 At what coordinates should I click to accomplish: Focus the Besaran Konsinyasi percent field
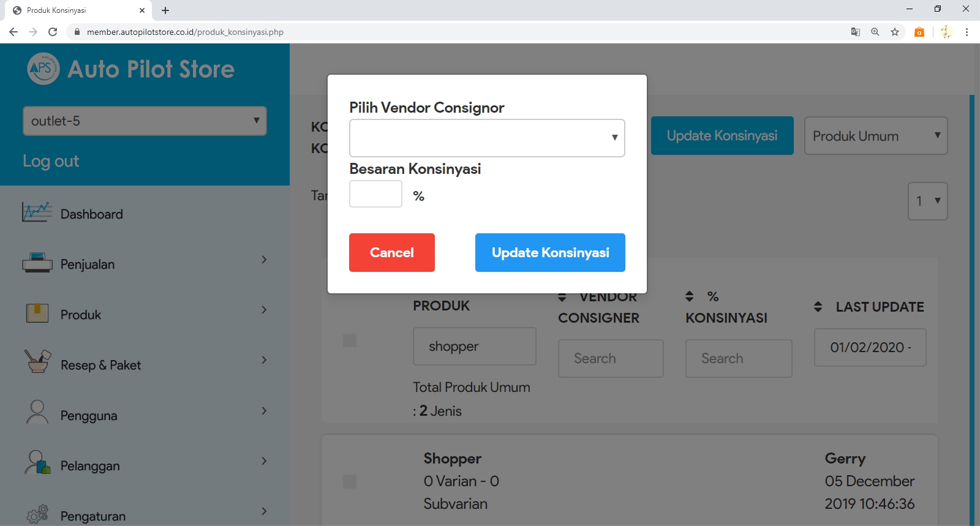[x=375, y=194]
